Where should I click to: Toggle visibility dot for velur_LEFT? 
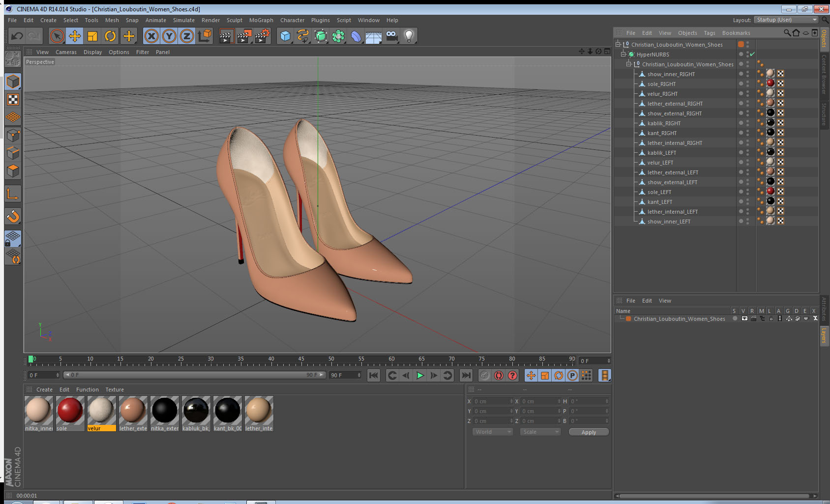click(x=741, y=162)
